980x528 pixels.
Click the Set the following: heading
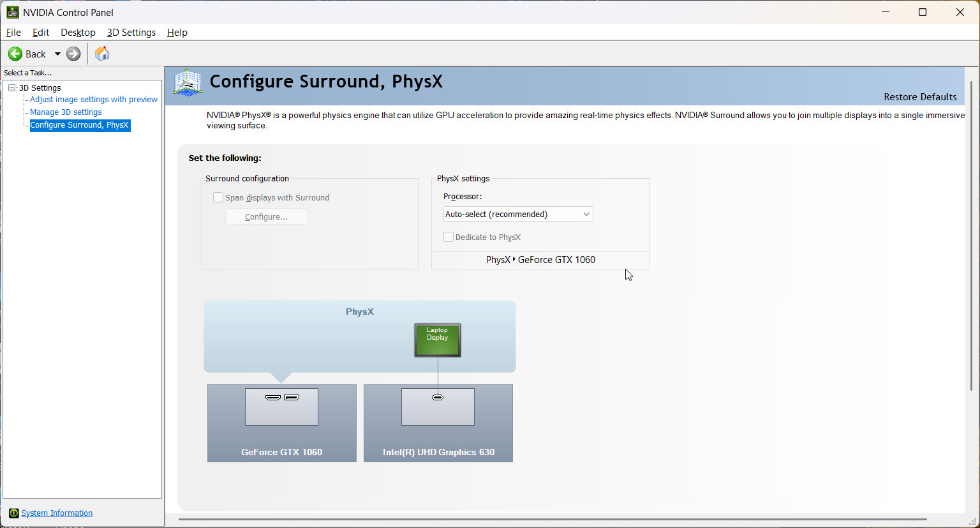(225, 158)
